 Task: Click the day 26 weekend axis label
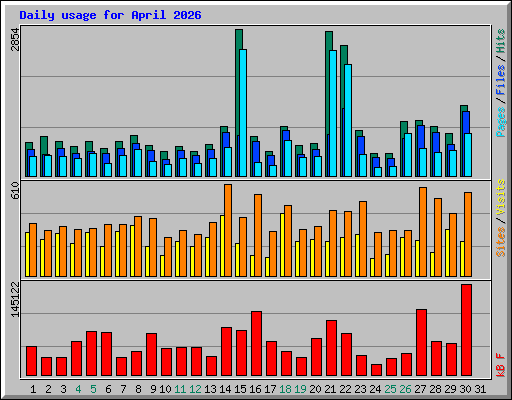tap(405, 389)
